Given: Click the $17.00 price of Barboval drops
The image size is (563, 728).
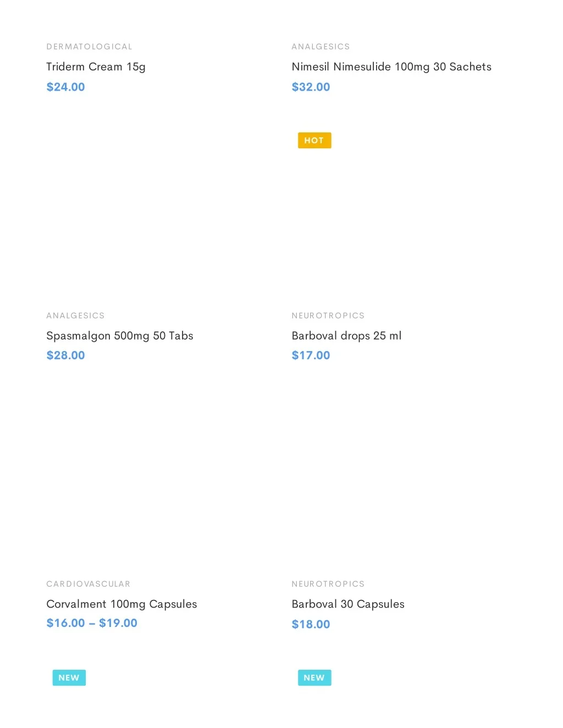Looking at the screenshot, I should (311, 355).
